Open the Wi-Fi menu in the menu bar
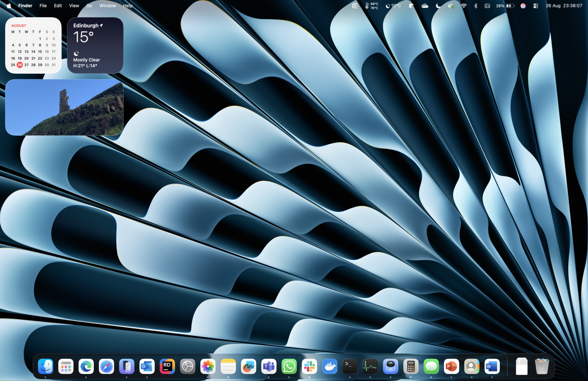The width and height of the screenshot is (588, 381). pyautogui.click(x=464, y=6)
